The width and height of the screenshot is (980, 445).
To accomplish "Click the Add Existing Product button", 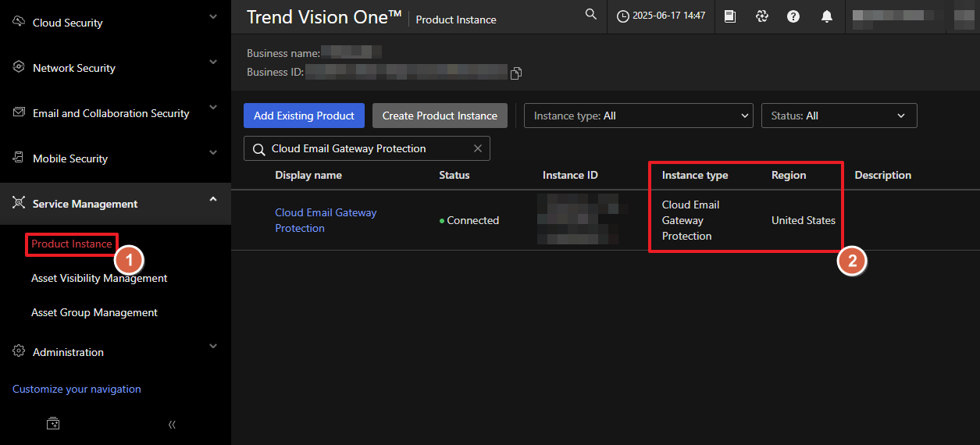I will (304, 116).
